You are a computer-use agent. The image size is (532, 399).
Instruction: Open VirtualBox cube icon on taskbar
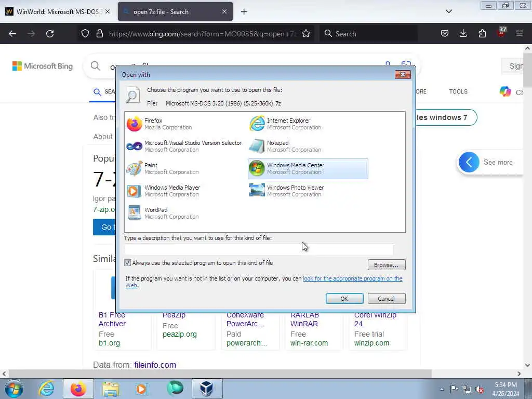[x=207, y=389]
